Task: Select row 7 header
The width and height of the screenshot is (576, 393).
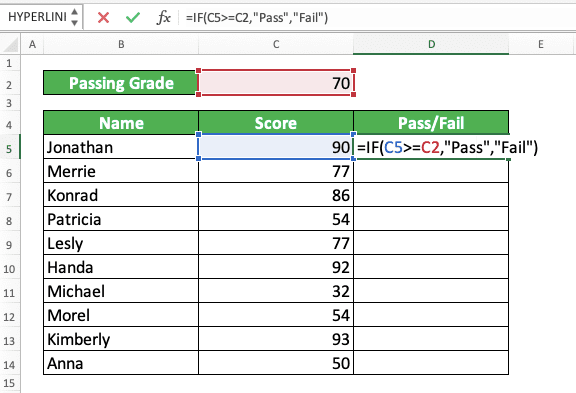Action: 10,196
